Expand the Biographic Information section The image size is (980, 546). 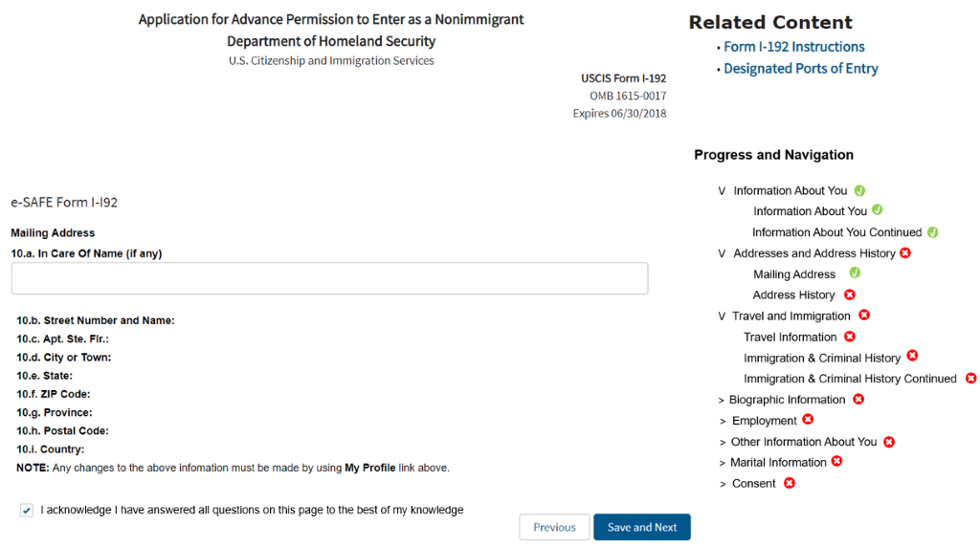[x=722, y=400]
